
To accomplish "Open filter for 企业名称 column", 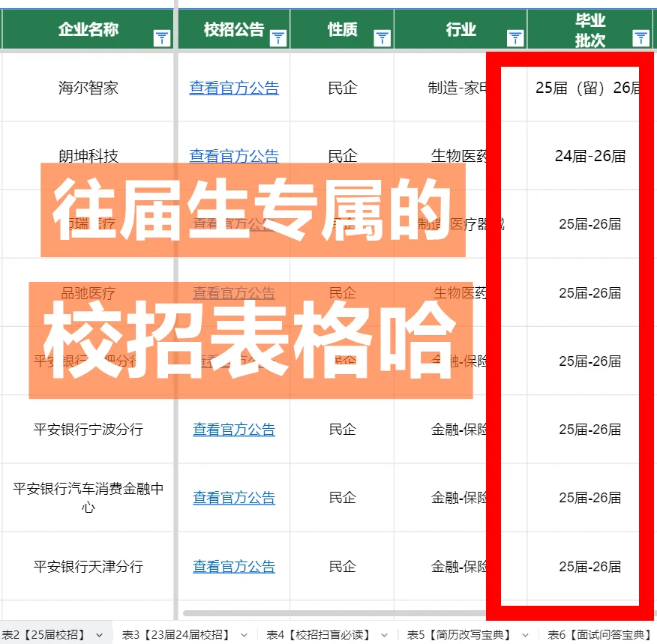I will click(x=162, y=38).
